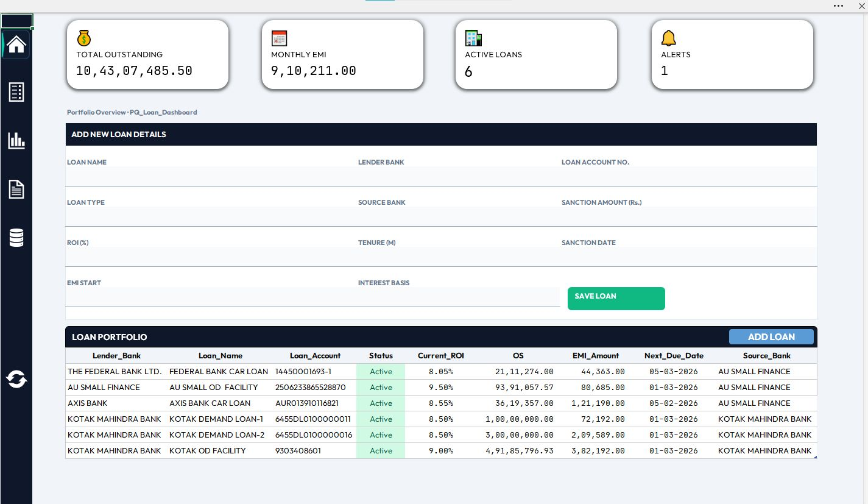Select the Active status of Kotak OD Facility
Viewport: 868px width, 504px height.
(x=381, y=450)
